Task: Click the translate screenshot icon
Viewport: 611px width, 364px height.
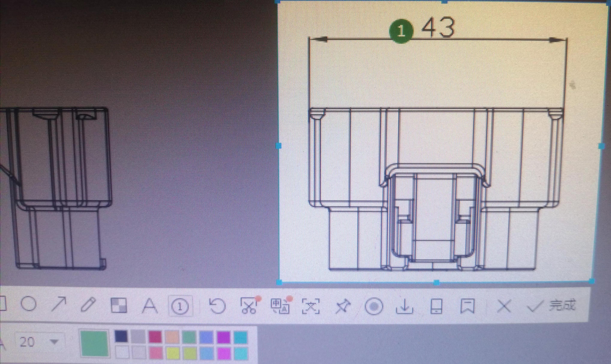Action: (x=280, y=306)
